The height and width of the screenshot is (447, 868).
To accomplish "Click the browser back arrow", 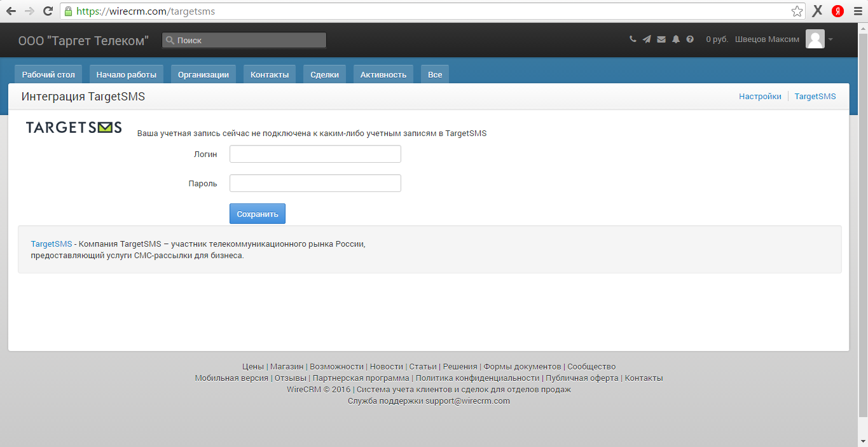I will click(11, 11).
